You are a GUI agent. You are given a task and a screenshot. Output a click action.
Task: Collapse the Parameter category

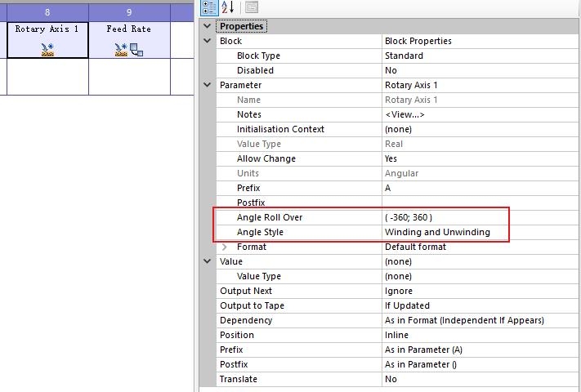tap(208, 85)
